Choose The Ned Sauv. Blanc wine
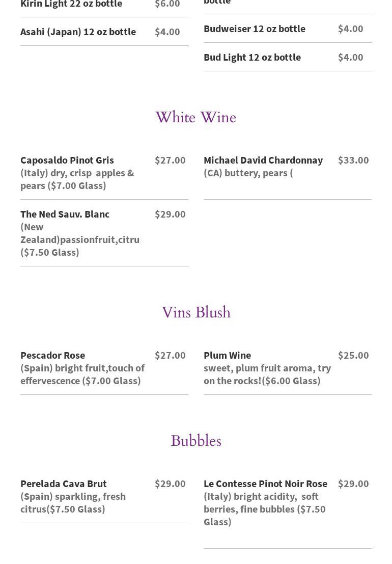 coord(65,214)
